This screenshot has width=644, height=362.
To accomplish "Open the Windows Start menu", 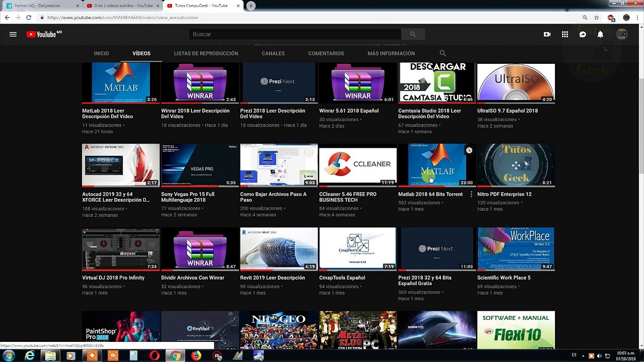I will pos(9,355).
